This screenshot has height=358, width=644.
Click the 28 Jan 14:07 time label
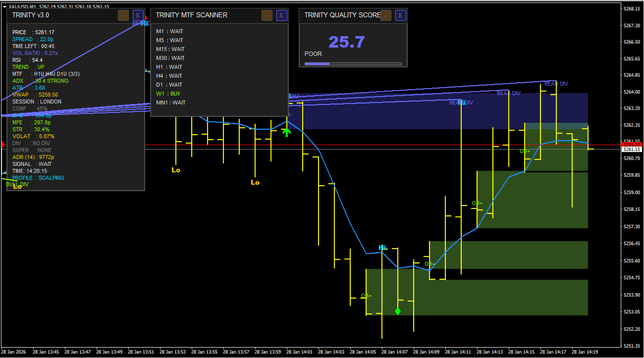click(x=395, y=352)
